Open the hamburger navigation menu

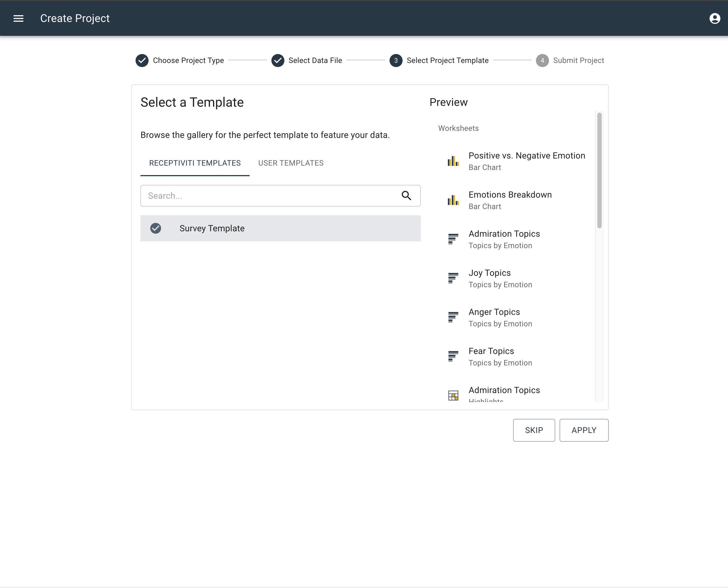18,18
